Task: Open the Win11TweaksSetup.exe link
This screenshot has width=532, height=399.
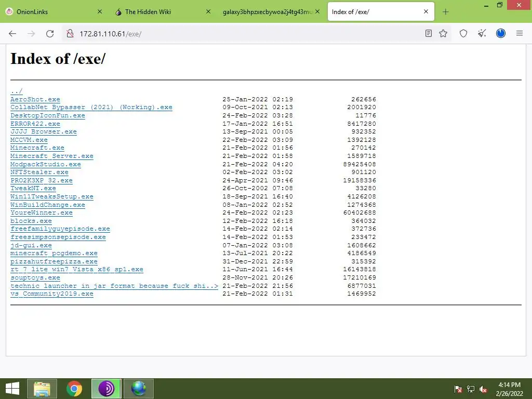Action: coord(52,196)
